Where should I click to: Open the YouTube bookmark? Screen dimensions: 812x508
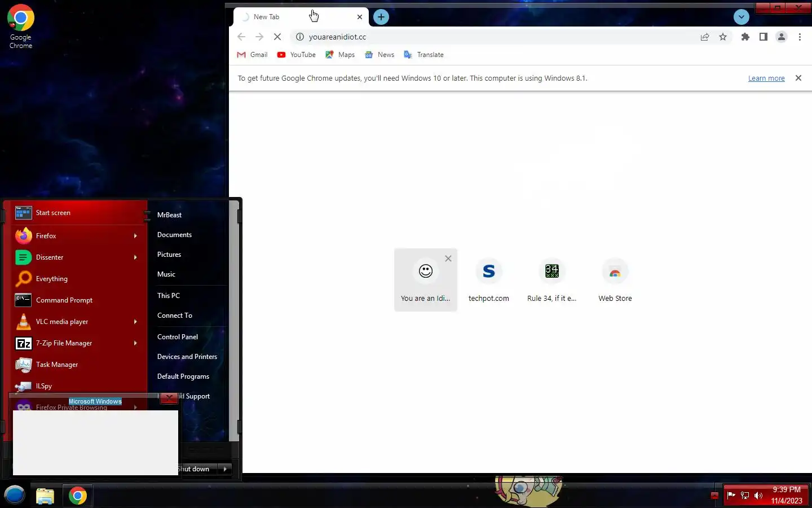pyautogui.click(x=297, y=55)
